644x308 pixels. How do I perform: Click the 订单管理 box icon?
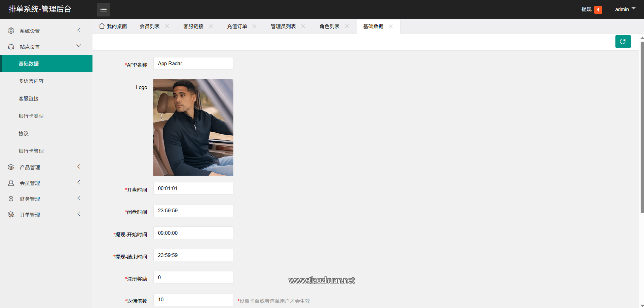click(11, 214)
